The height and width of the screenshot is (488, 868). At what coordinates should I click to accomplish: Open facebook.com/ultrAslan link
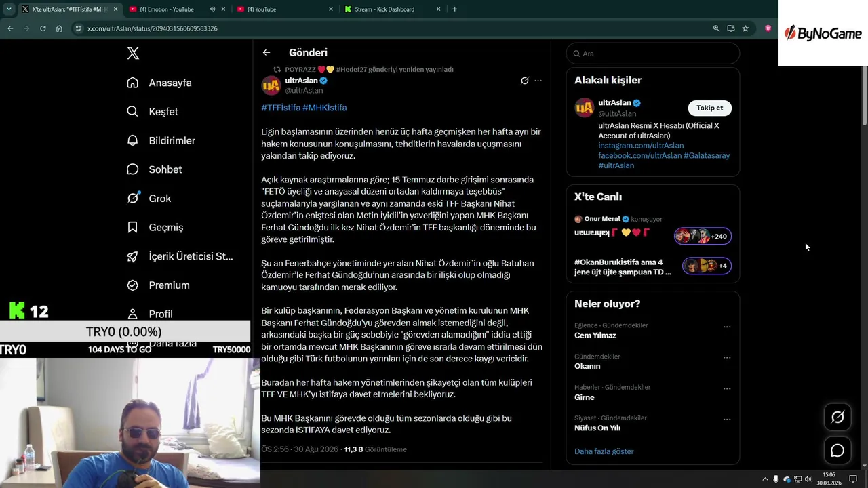(x=639, y=155)
